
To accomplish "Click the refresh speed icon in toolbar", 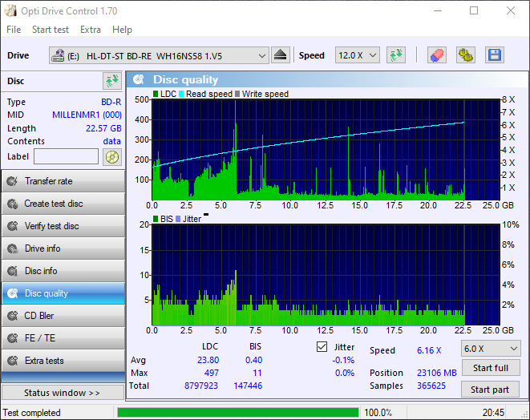I will click(x=395, y=55).
